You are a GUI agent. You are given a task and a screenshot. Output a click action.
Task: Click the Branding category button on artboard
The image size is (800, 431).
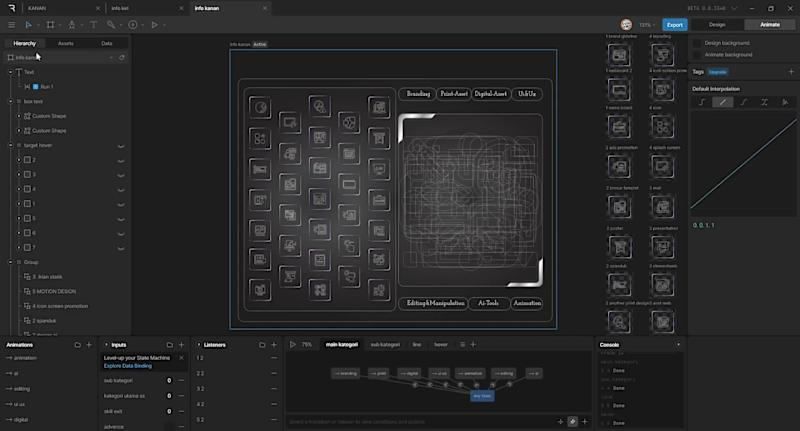click(418, 94)
